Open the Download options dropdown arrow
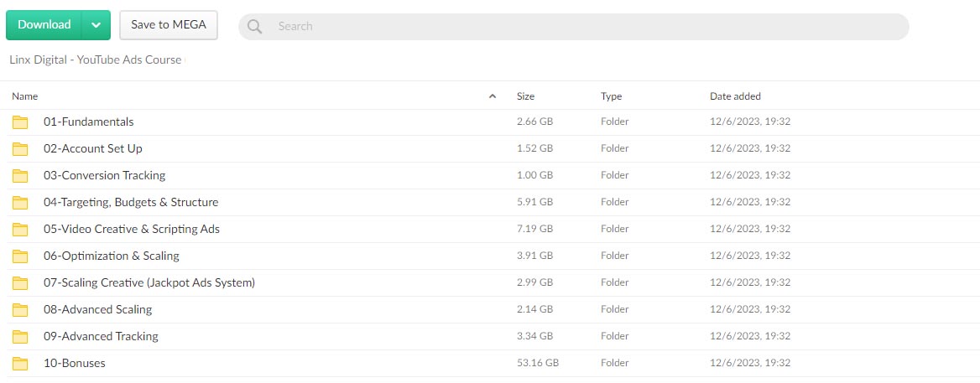 [x=96, y=25]
